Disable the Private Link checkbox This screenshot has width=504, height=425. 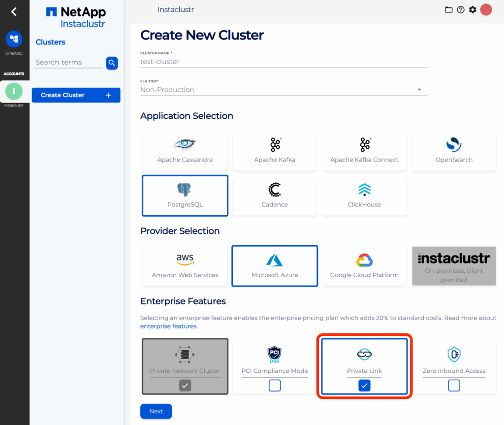pos(364,386)
